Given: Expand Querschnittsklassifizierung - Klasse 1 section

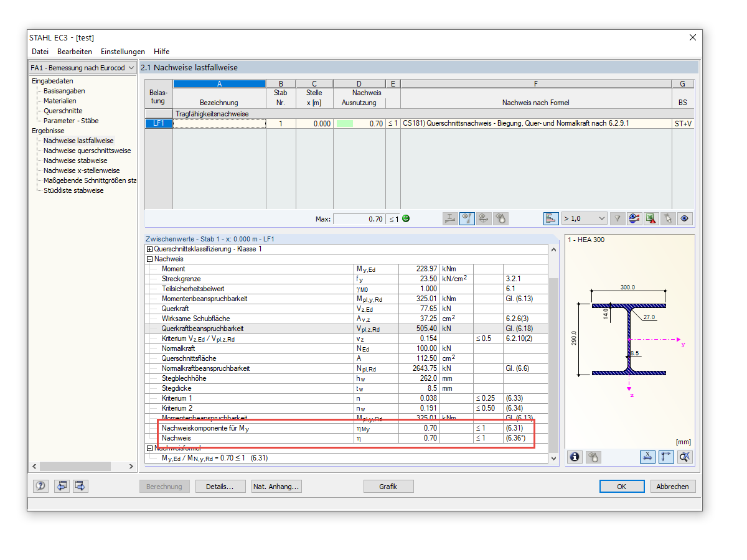Looking at the screenshot, I should click(x=149, y=249).
